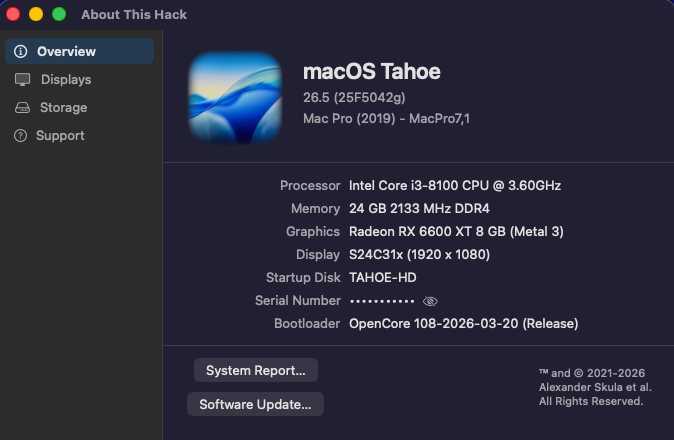Click the Displays monitor icon in sidebar

22,79
